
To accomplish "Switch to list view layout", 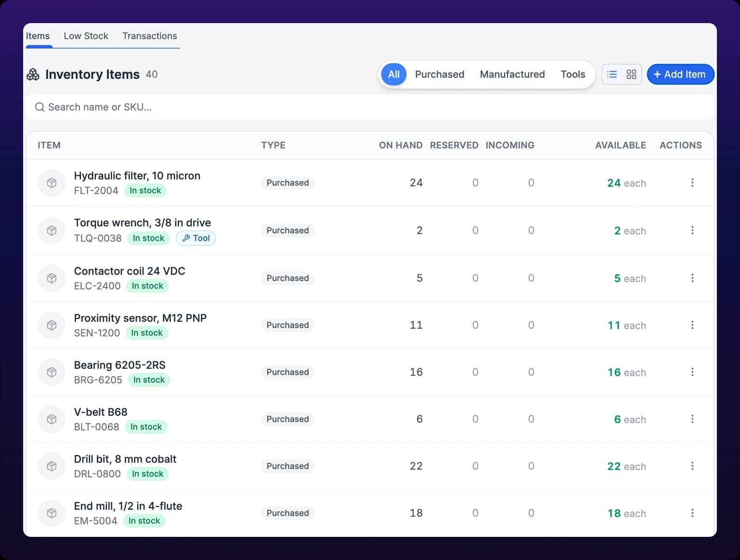I will pyautogui.click(x=612, y=74).
